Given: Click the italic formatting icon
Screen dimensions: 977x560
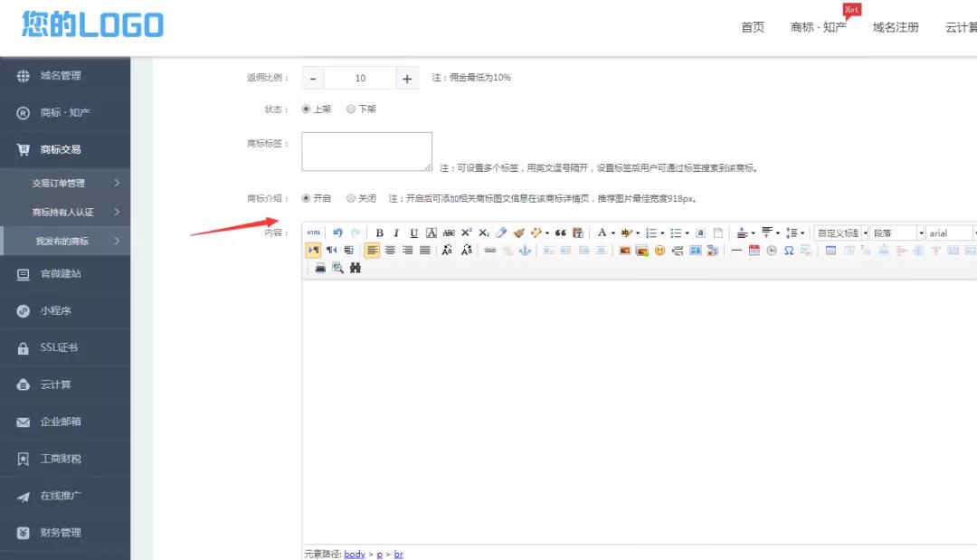Looking at the screenshot, I should click(x=396, y=233).
